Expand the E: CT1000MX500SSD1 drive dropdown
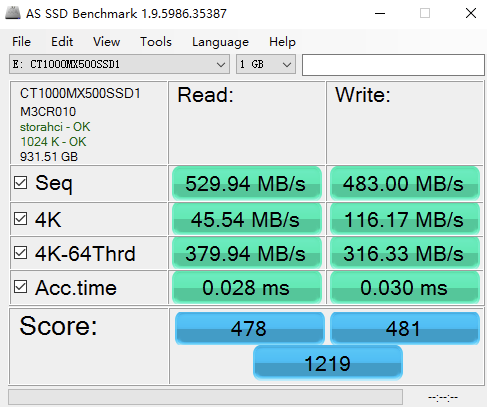Viewport: 487px width, 407px height. pyautogui.click(x=119, y=64)
